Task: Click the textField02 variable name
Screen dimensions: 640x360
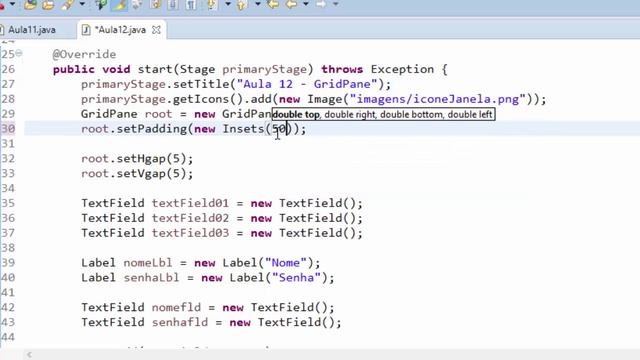Action: (190, 218)
